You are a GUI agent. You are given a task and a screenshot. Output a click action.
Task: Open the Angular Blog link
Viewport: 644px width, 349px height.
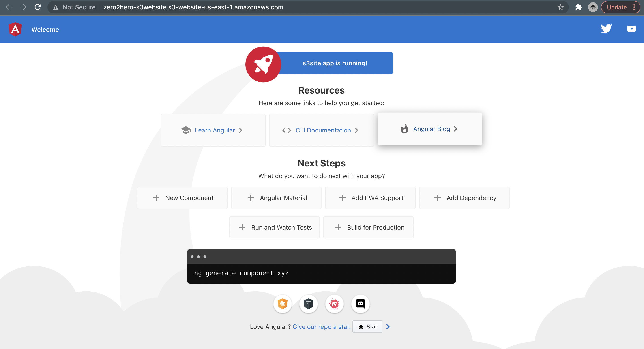[x=431, y=129]
